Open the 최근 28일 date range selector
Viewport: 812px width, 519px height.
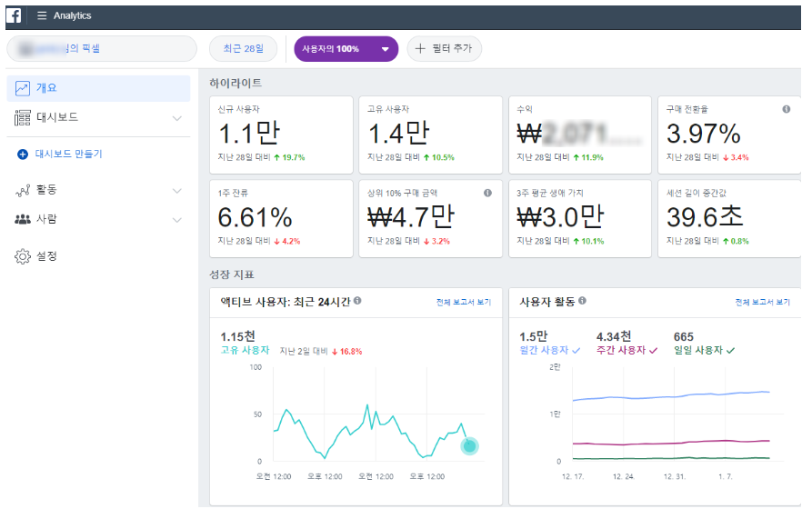[244, 49]
